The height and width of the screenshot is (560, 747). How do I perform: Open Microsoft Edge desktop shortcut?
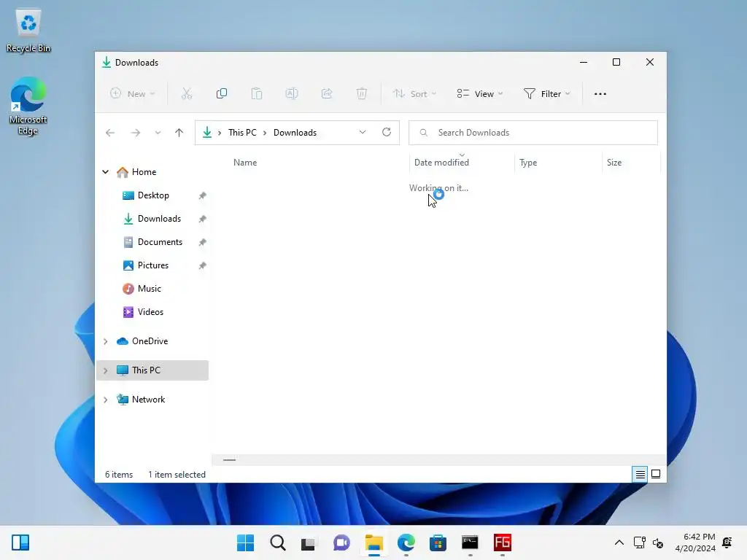coord(28,106)
